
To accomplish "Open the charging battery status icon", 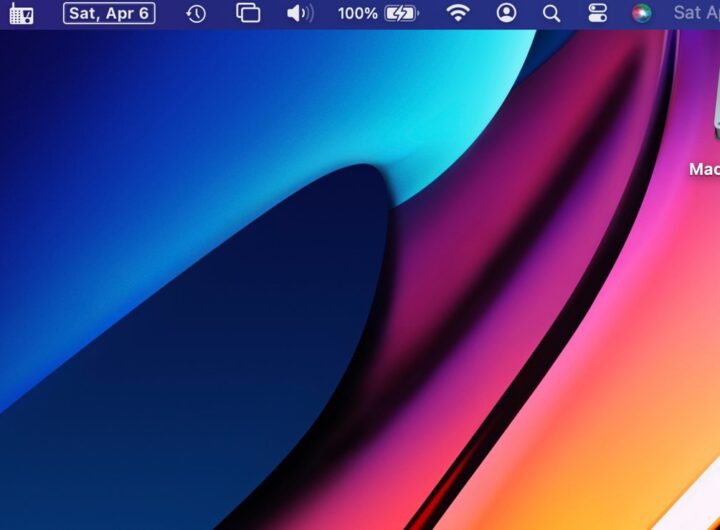I will (x=402, y=14).
